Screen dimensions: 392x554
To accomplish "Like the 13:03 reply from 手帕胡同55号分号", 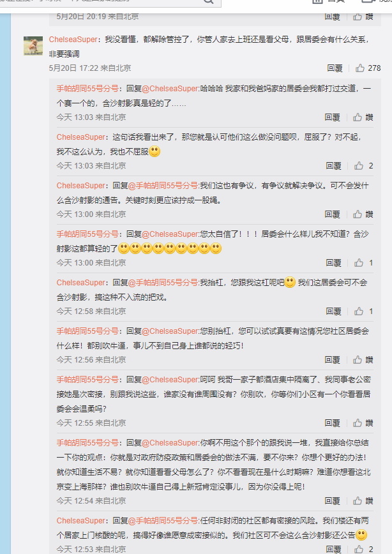I will pyautogui.click(x=363, y=117).
